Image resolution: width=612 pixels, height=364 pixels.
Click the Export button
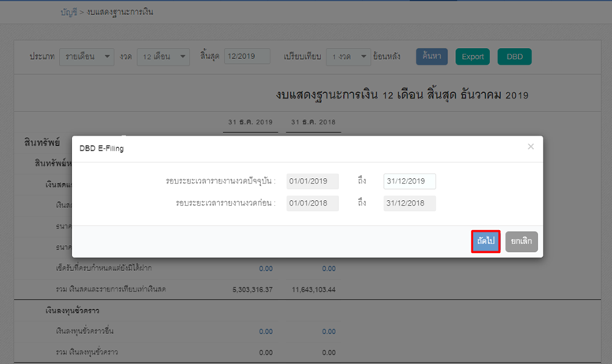472,57
